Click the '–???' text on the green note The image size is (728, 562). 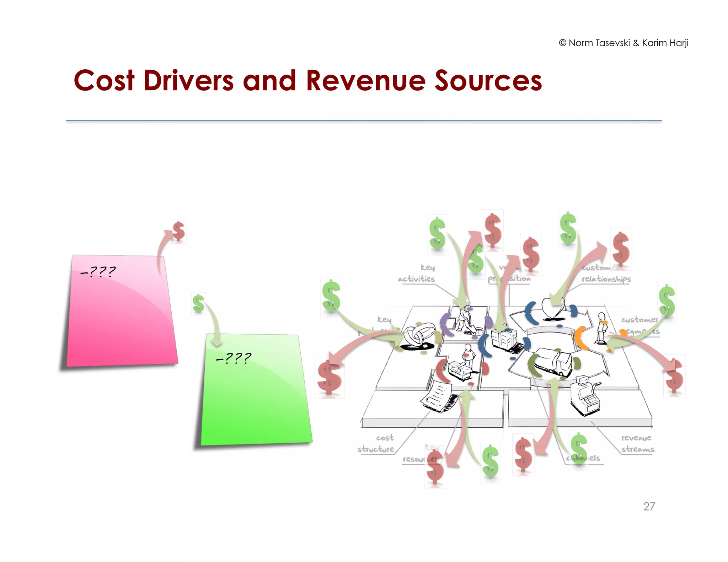point(234,358)
